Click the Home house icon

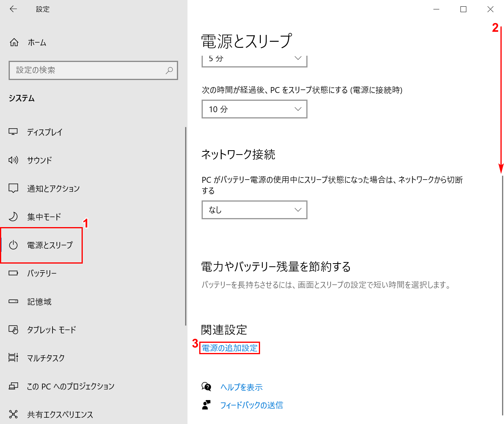(x=14, y=42)
